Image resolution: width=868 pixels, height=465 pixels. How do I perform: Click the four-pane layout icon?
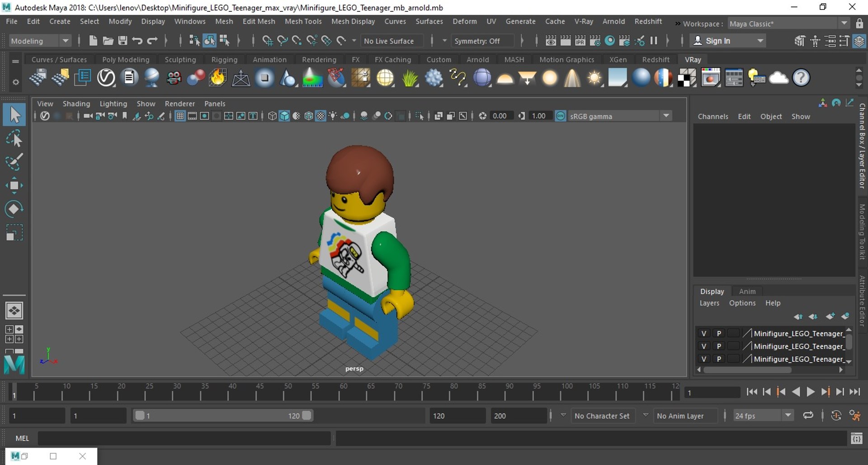point(14,334)
